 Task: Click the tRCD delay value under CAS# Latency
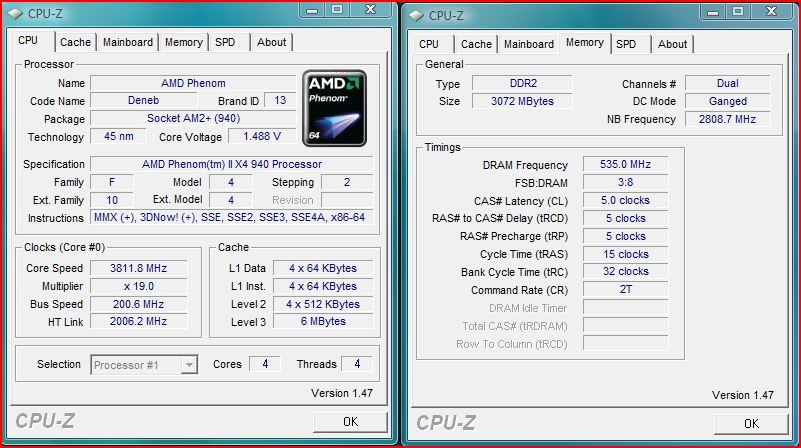[625, 218]
